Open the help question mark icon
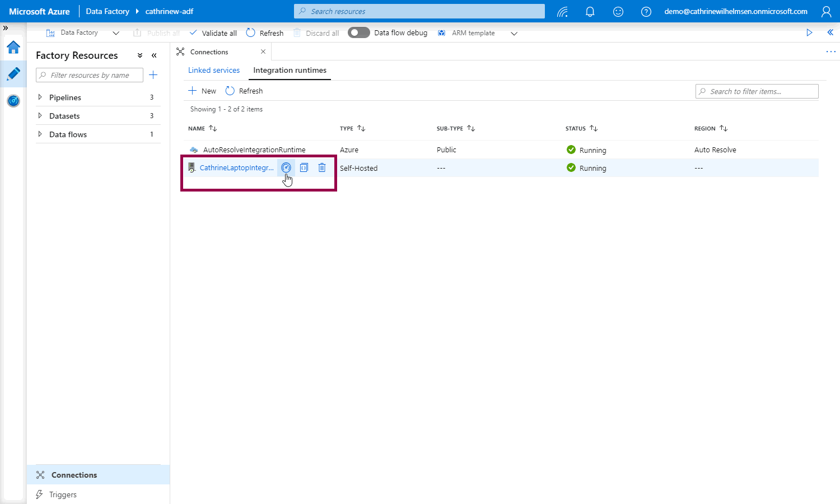The image size is (840, 504). 646,11
